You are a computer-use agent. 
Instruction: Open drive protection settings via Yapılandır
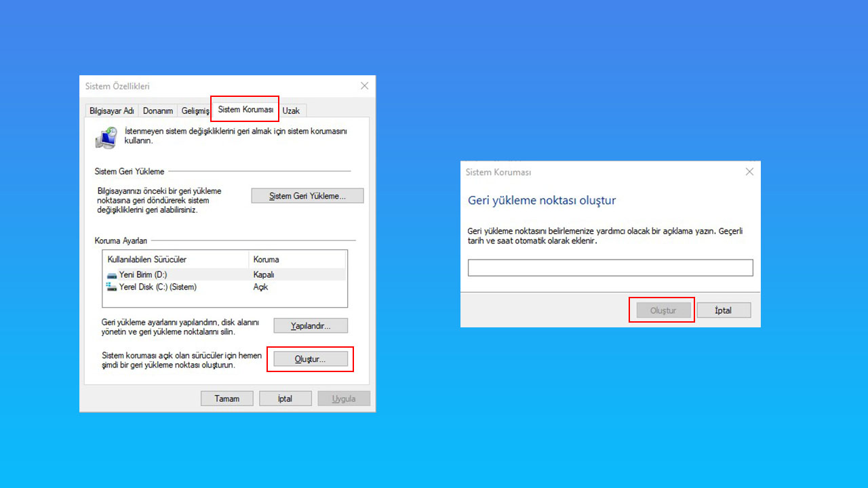click(x=311, y=325)
